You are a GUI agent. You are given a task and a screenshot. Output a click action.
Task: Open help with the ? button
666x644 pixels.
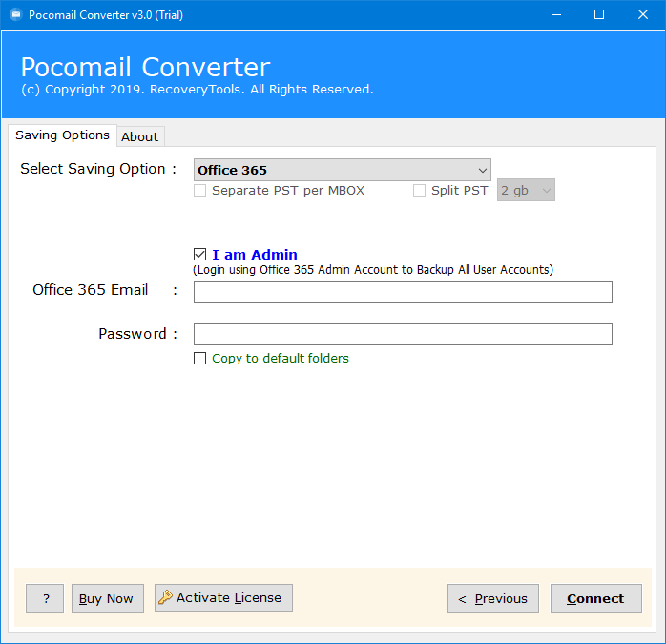(x=45, y=598)
